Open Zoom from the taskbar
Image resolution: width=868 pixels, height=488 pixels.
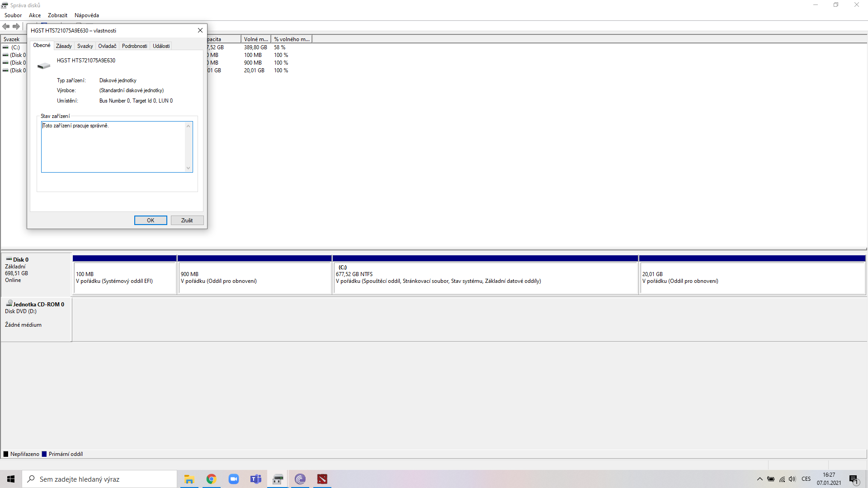[234, 479]
